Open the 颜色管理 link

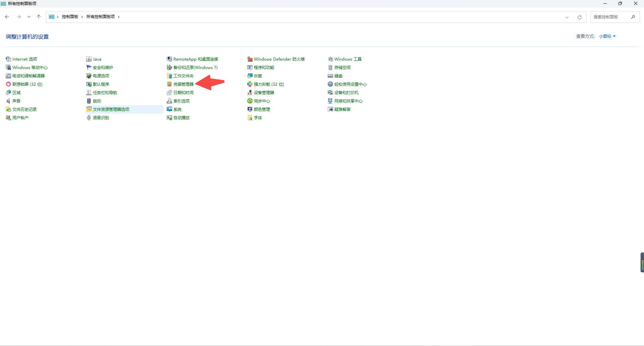(262, 109)
